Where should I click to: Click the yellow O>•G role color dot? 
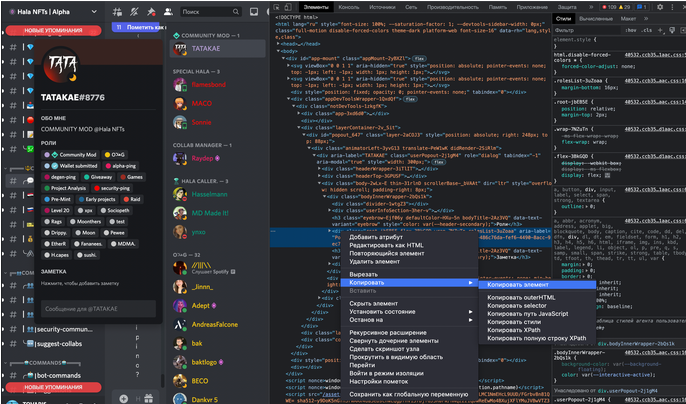(107, 155)
